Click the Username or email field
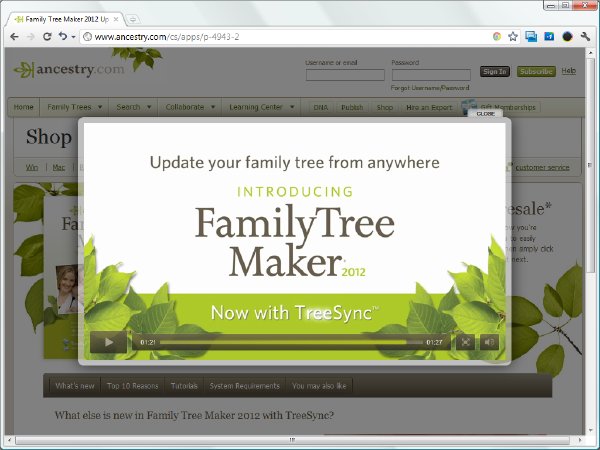Viewport: 600px width, 450px height. (x=345, y=75)
